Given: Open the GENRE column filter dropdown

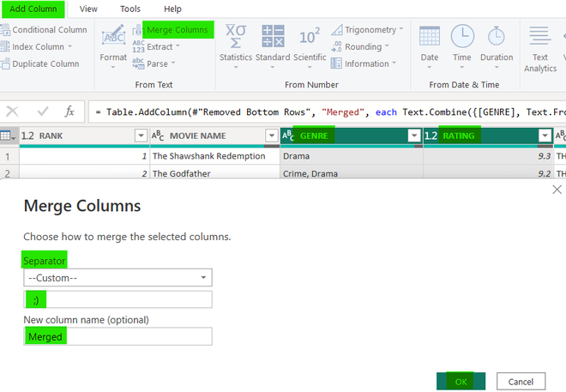Looking at the screenshot, I should click(x=414, y=136).
